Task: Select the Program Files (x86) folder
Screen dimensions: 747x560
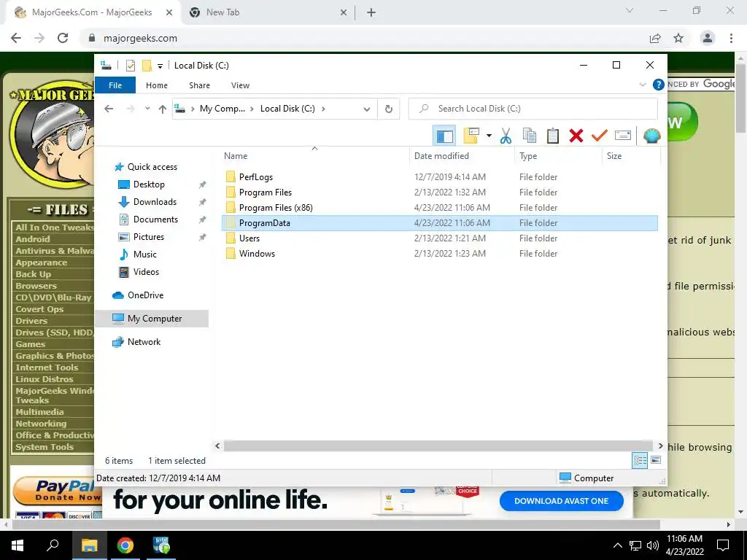Action: click(276, 207)
